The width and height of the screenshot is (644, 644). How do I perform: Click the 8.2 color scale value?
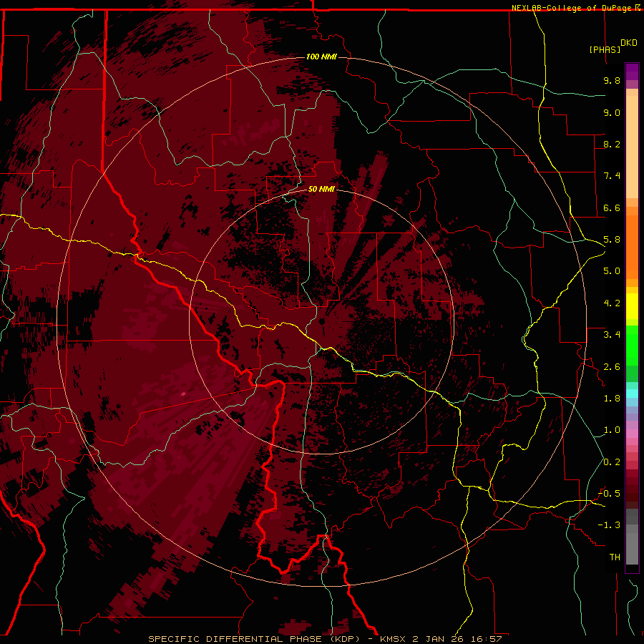tap(612, 144)
